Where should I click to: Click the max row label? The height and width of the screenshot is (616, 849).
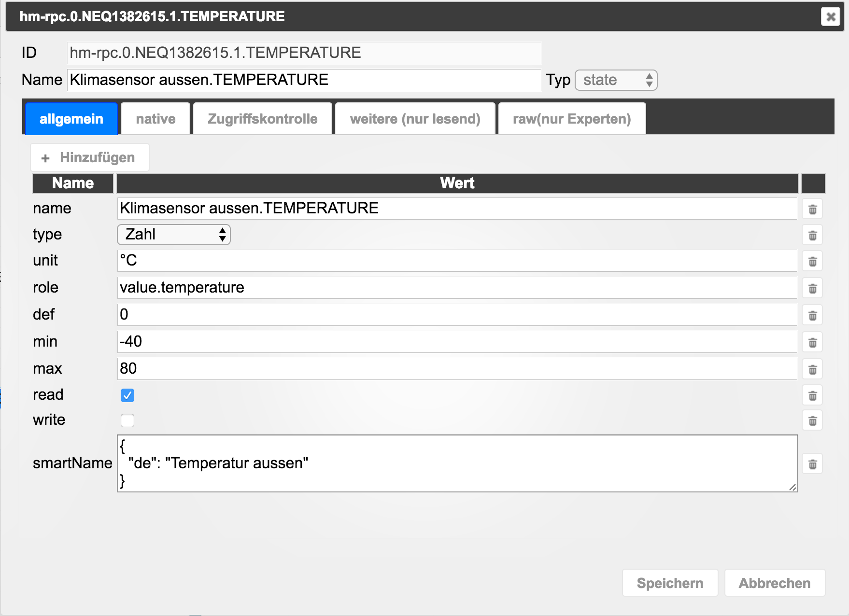[47, 369]
